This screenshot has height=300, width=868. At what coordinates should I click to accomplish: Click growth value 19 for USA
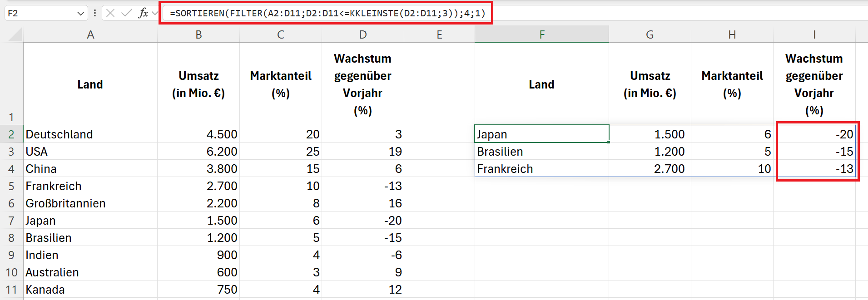tap(363, 152)
